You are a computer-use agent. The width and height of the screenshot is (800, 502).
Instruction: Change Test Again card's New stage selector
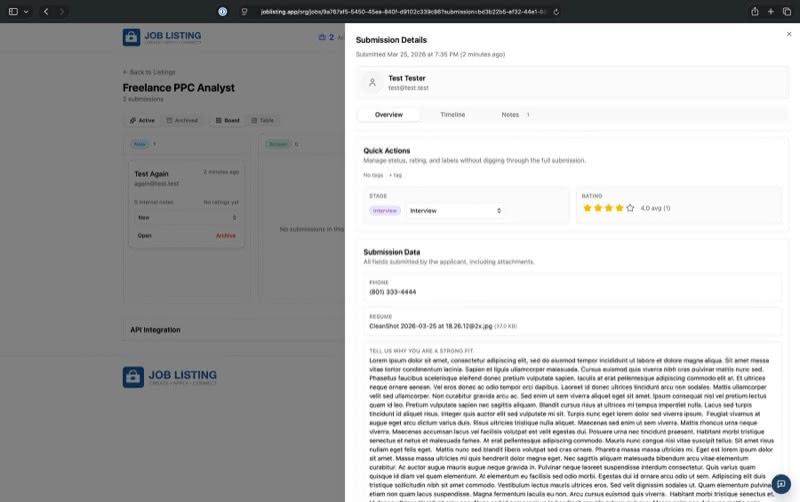pyautogui.click(x=186, y=217)
